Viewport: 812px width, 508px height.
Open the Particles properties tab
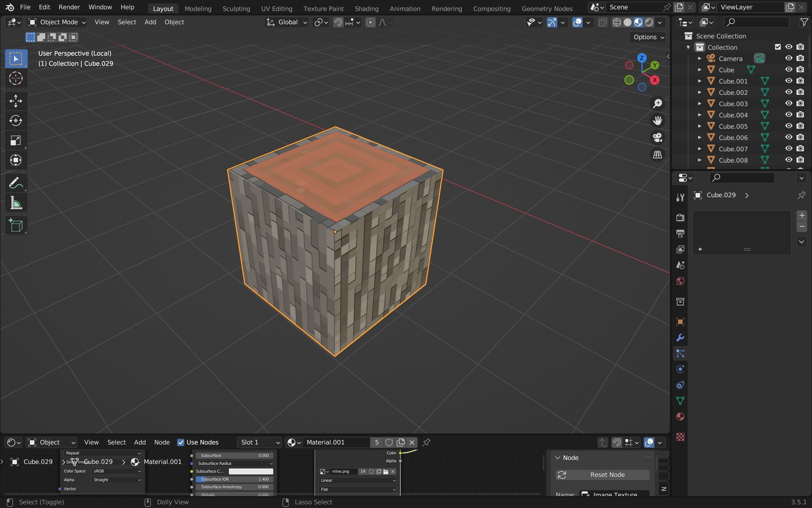680,353
